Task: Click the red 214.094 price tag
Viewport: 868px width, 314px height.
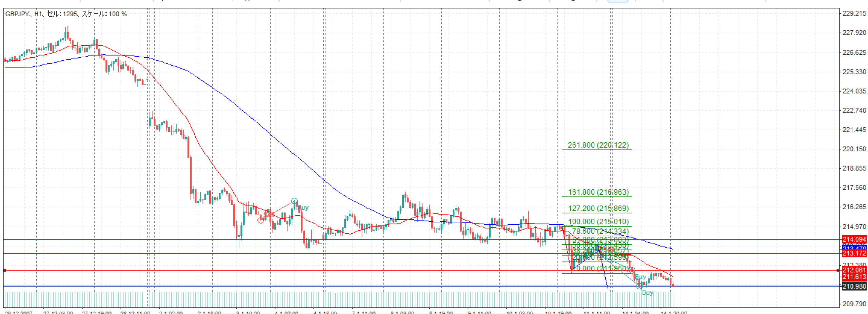Action: 854,239
